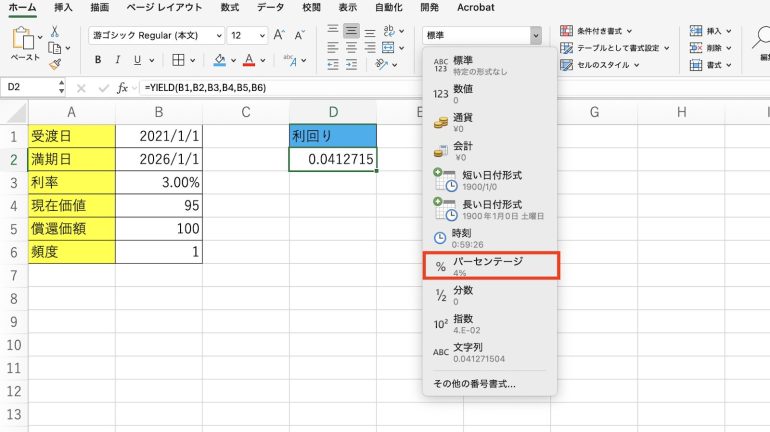
Task: Choose 文字列 text format
Action: tap(490, 352)
